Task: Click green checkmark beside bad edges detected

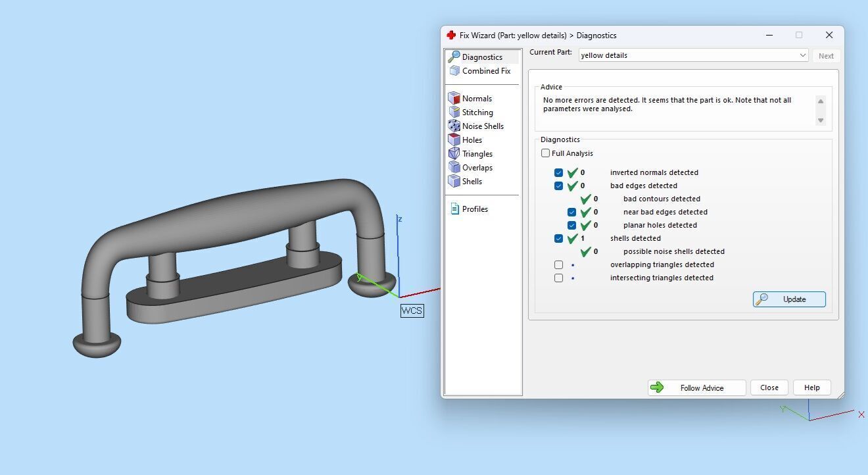Action: click(x=572, y=186)
